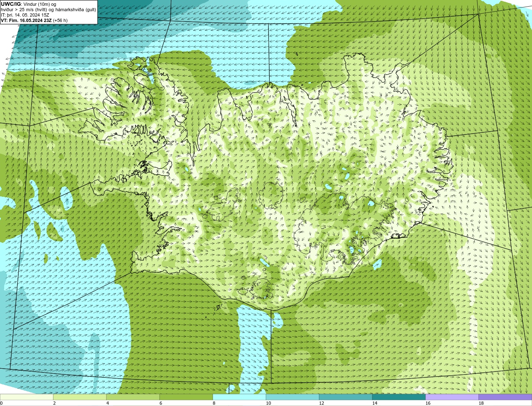Click the purple legend swatch above 18 m/s
Image resolution: width=532 pixels, height=406 pixels.
tap(505, 397)
